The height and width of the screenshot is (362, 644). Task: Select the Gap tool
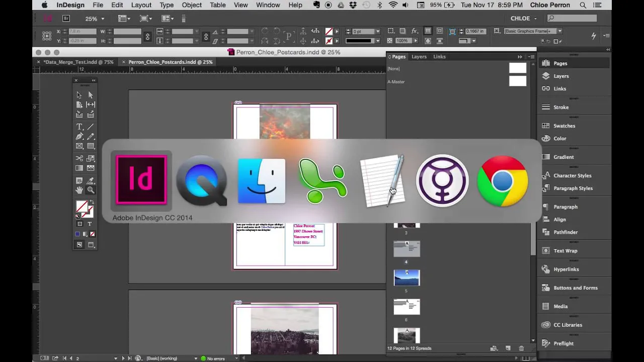click(91, 105)
